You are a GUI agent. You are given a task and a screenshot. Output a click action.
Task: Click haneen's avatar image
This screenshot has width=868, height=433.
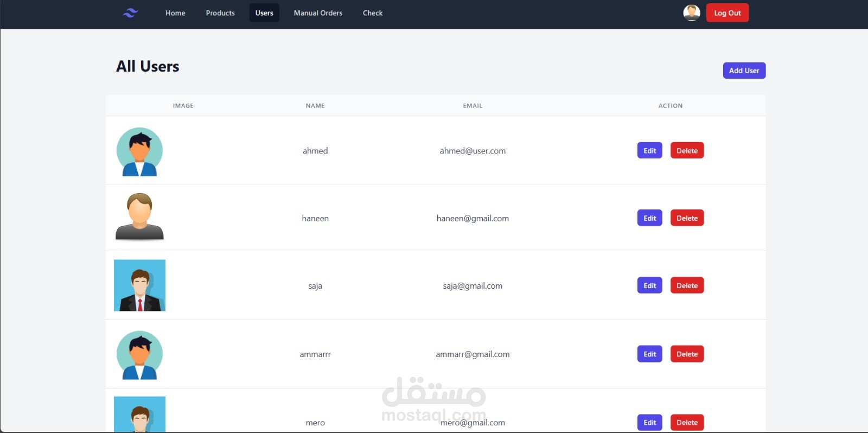pyautogui.click(x=139, y=217)
